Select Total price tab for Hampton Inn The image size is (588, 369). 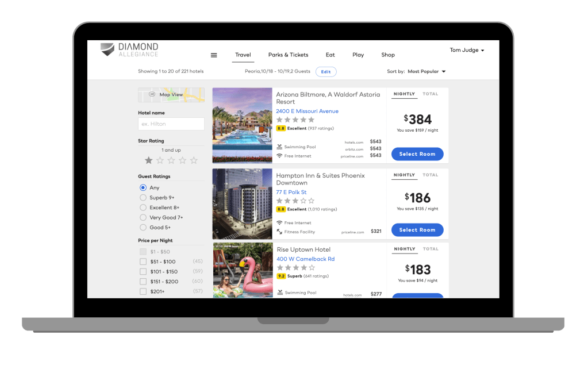pos(431,175)
